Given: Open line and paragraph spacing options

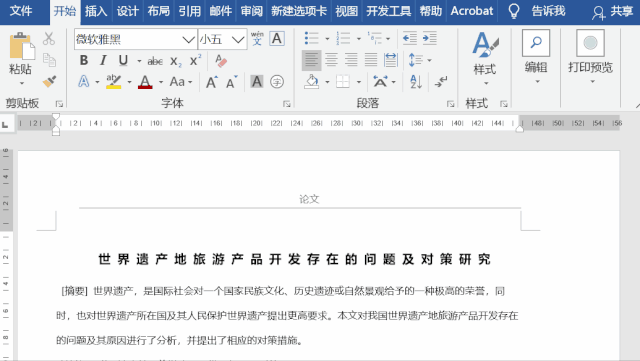Looking at the screenshot, I should [x=420, y=60].
